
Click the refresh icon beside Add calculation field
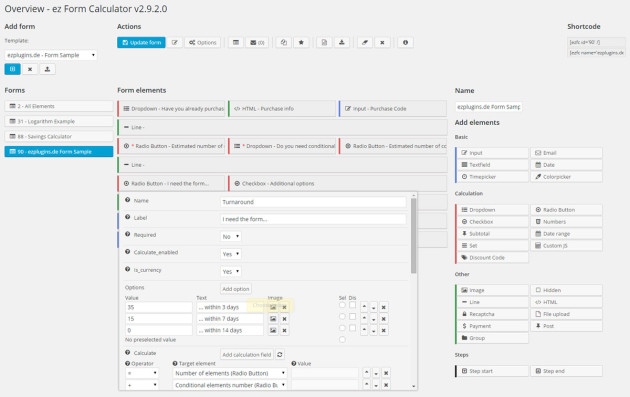point(280,355)
